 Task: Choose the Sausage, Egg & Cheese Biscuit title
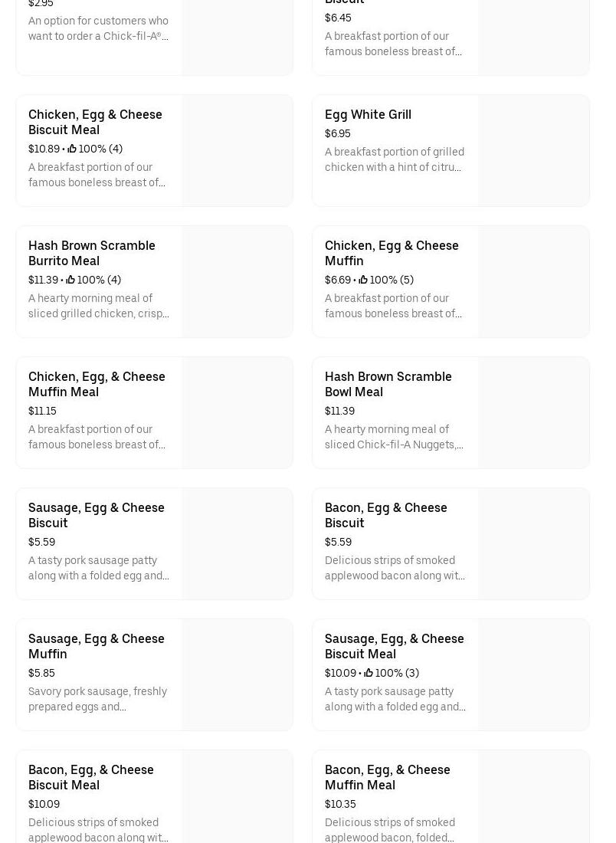[96, 515]
